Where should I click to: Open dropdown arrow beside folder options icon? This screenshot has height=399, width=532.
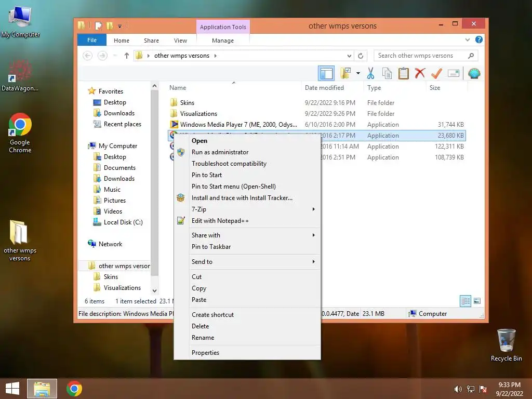(358, 73)
